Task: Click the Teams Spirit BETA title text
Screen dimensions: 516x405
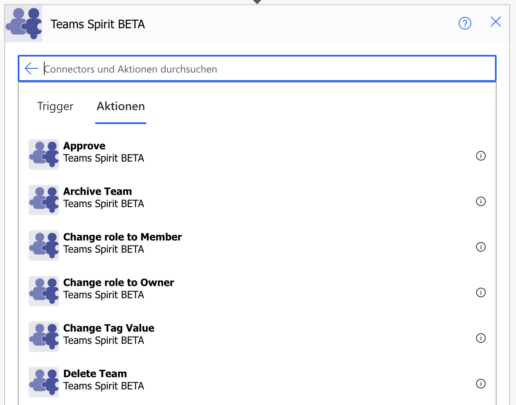Action: click(98, 24)
